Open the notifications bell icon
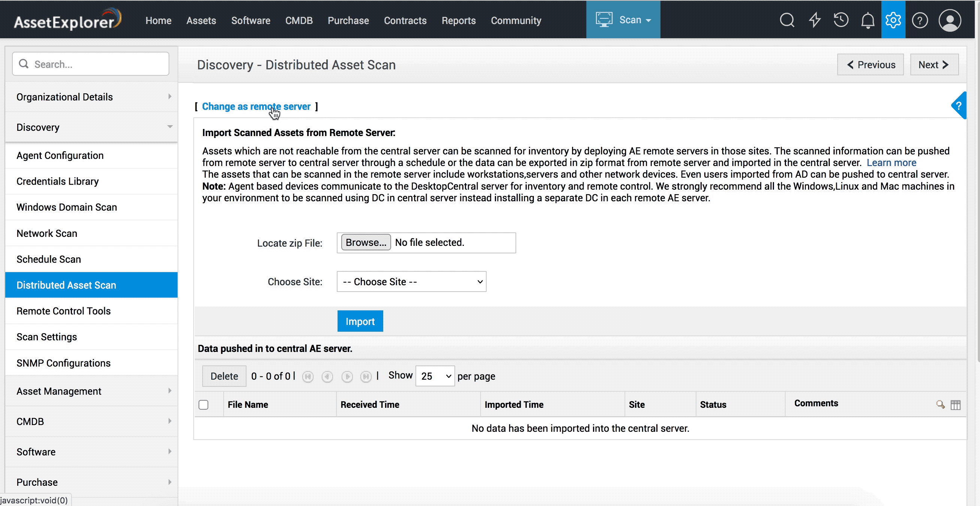980x506 pixels. (x=867, y=20)
